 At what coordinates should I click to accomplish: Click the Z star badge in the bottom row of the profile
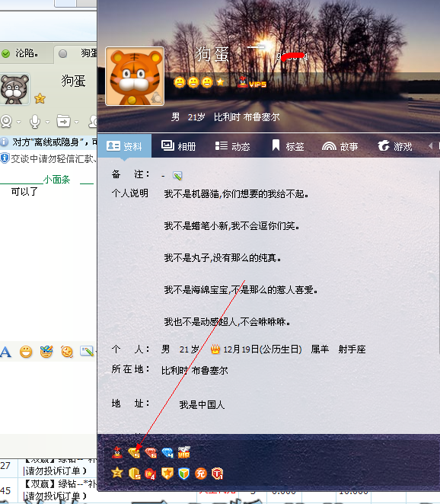117,473
